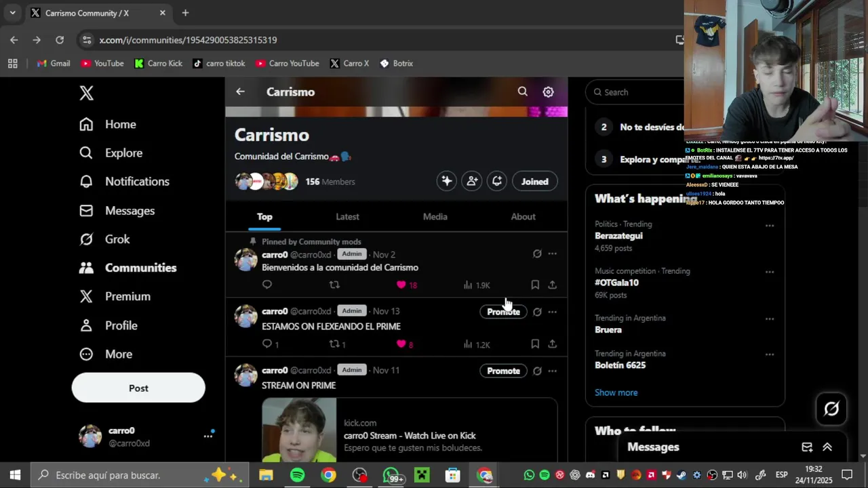
Task: Click the X logo in sidebar
Action: pos(86,93)
